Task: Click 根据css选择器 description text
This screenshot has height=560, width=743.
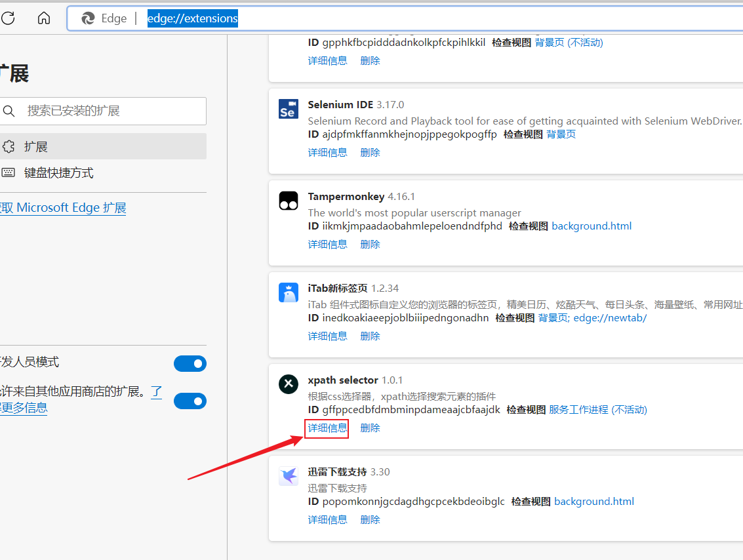Action: click(402, 397)
